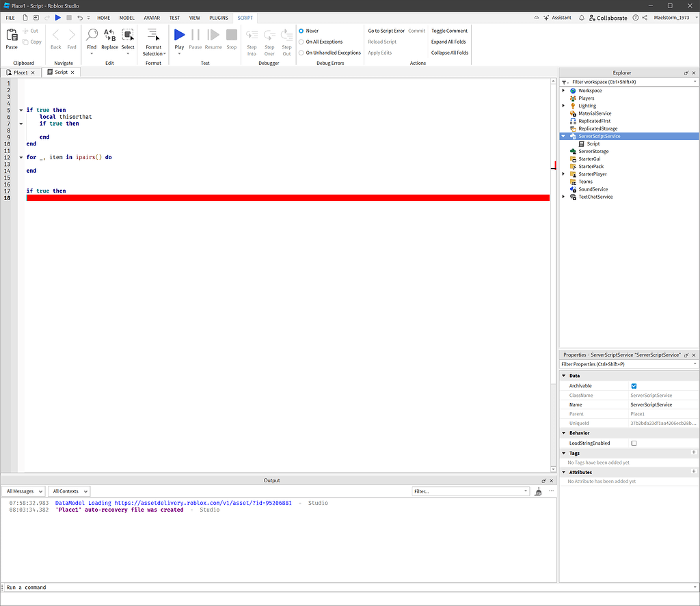
Task: Switch to the HOME ribbon tab
Action: (103, 18)
